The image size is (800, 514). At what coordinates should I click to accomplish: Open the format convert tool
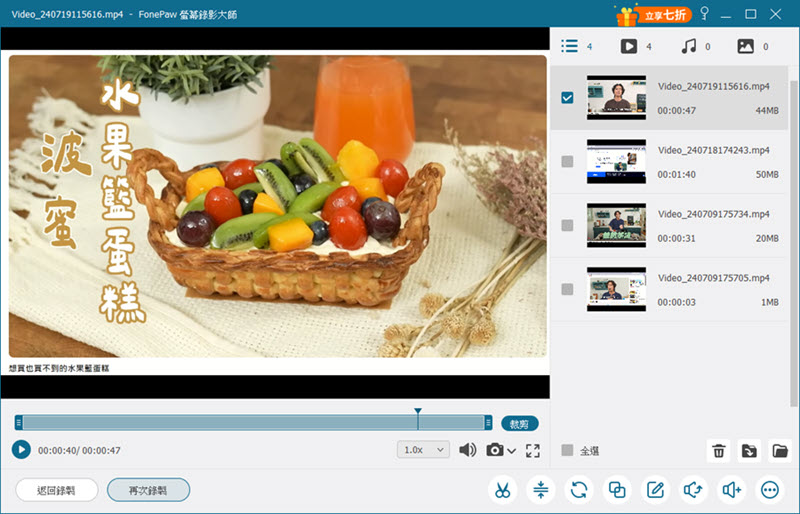point(579,490)
